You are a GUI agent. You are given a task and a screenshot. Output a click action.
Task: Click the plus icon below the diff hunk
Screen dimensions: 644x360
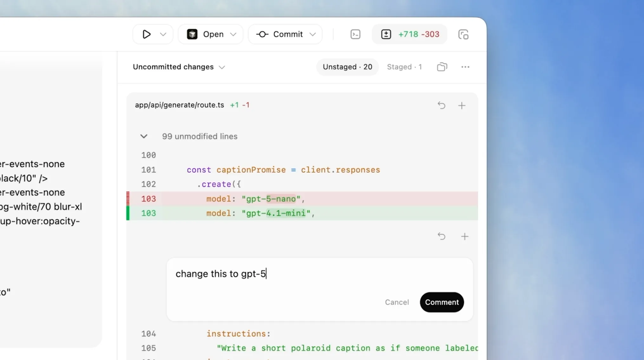pos(464,236)
